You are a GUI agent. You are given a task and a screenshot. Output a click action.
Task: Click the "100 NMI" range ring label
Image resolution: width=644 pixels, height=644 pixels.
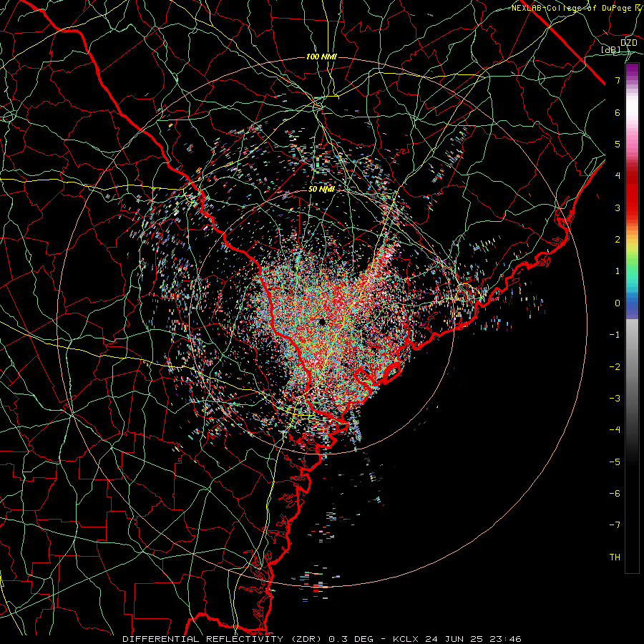[x=321, y=57]
